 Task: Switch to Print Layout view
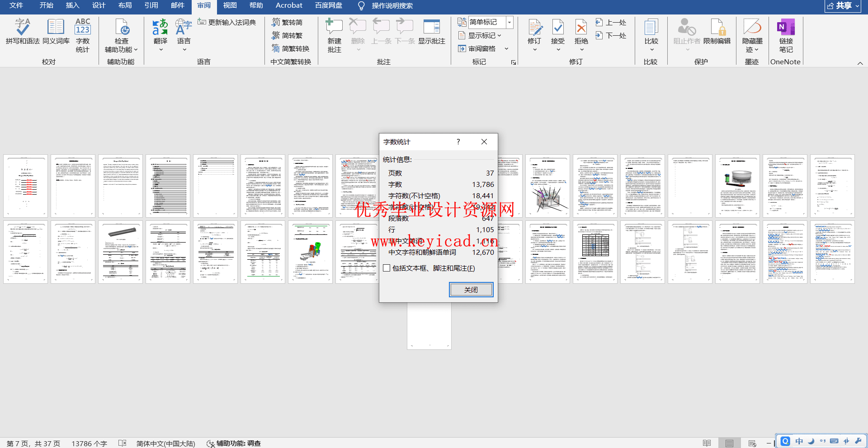click(x=729, y=443)
